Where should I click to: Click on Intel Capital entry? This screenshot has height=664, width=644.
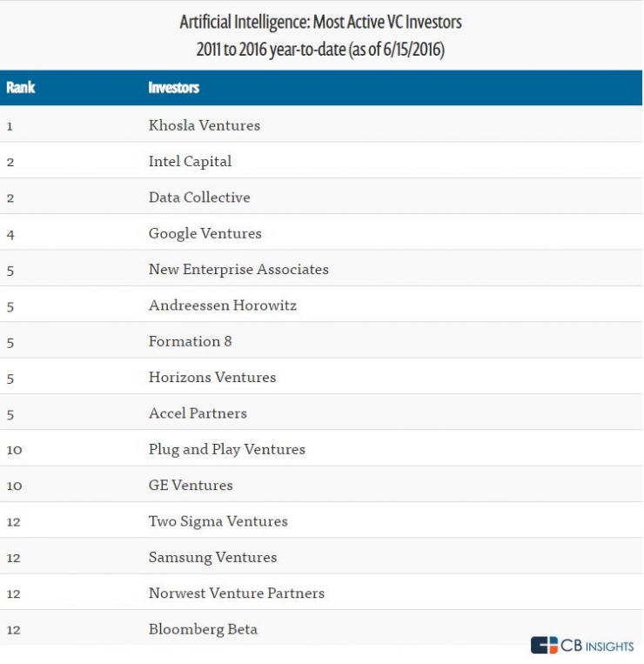click(190, 161)
